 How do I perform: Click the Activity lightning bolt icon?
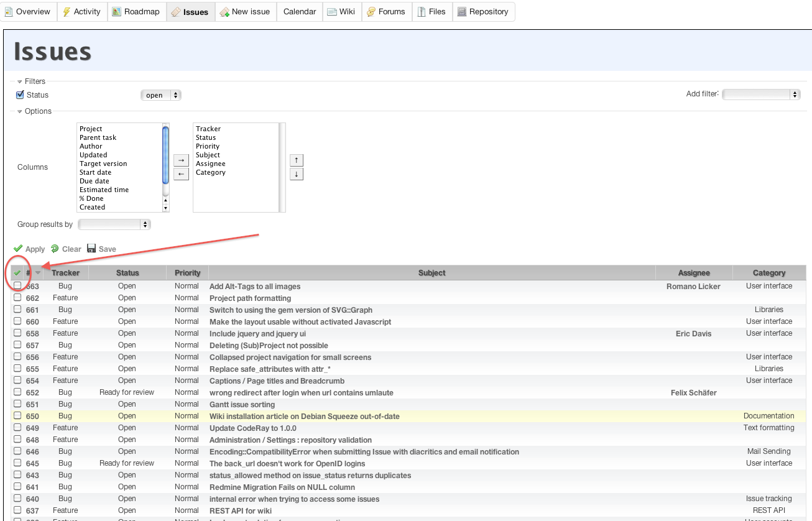(67, 11)
